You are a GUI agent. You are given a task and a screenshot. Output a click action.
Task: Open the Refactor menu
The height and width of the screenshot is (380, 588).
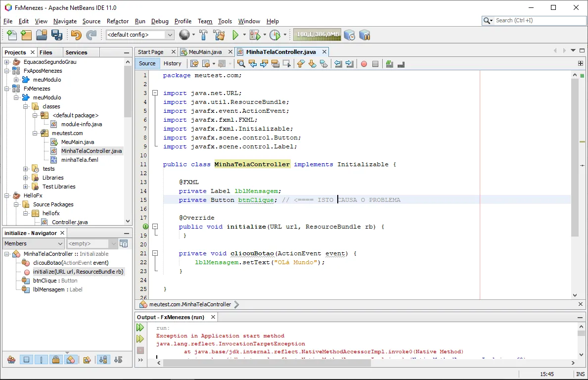[x=118, y=21]
